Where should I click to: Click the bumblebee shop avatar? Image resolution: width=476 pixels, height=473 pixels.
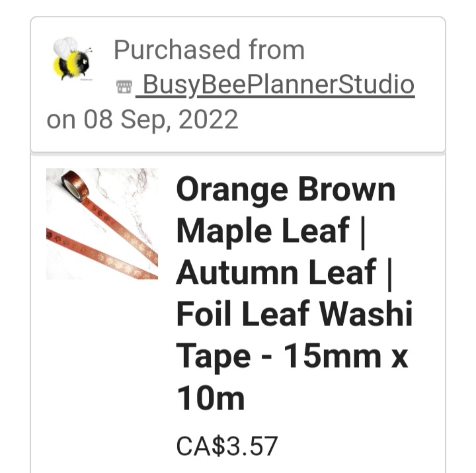point(73,59)
